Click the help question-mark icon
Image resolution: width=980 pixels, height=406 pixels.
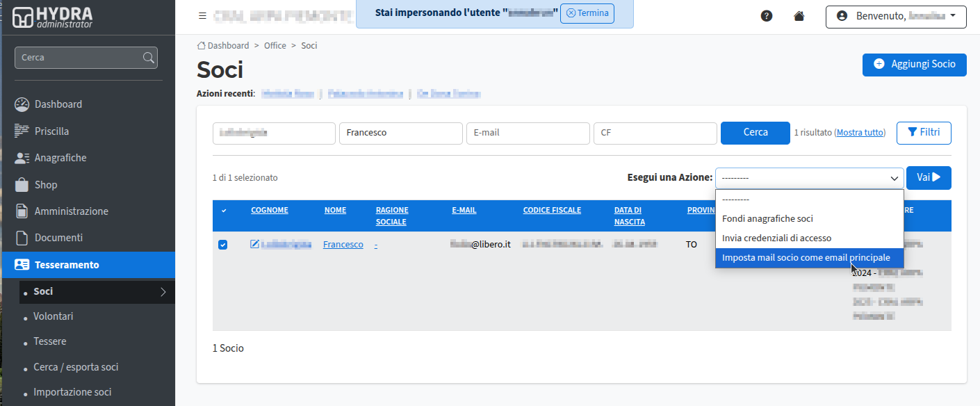point(767,16)
